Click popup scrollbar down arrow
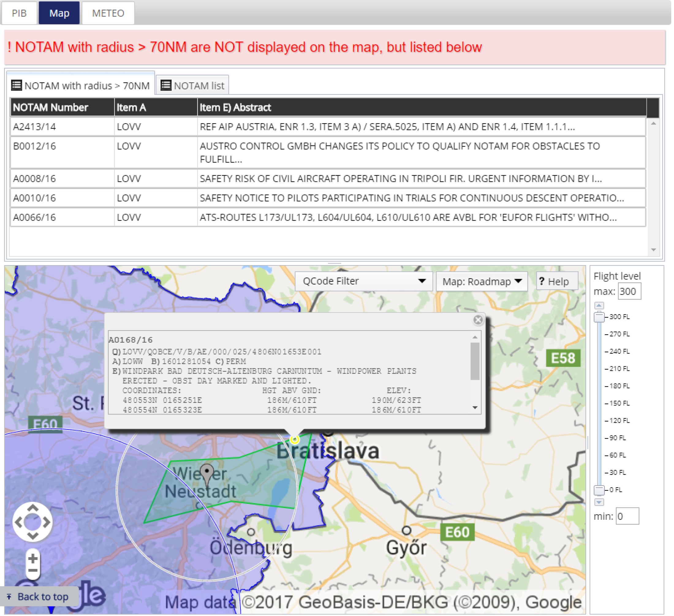 tap(475, 408)
